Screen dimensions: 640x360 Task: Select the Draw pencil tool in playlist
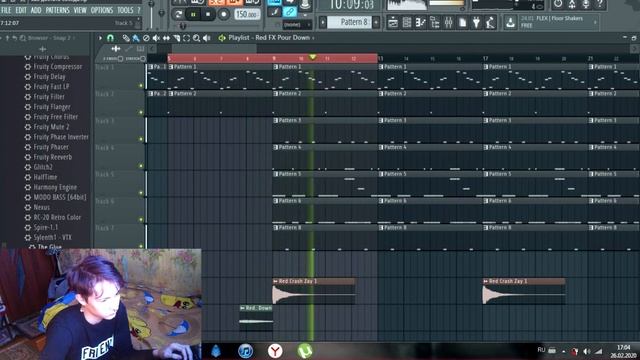(x=126, y=38)
